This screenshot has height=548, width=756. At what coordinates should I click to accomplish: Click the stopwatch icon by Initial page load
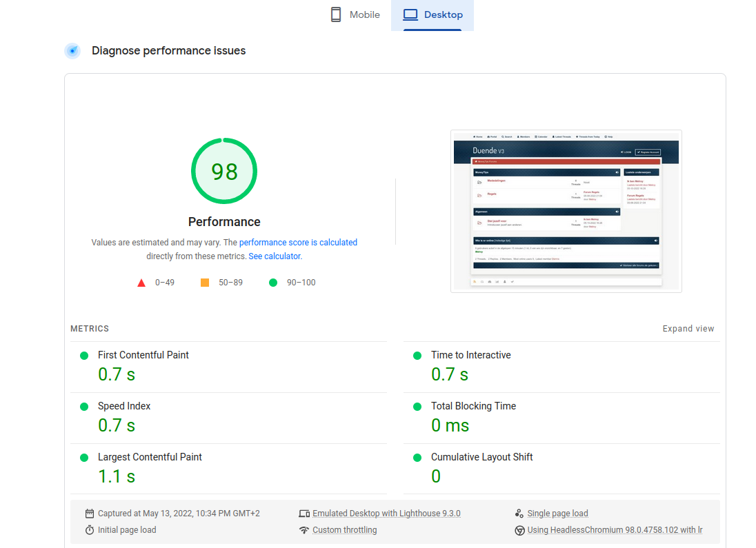pyautogui.click(x=90, y=530)
